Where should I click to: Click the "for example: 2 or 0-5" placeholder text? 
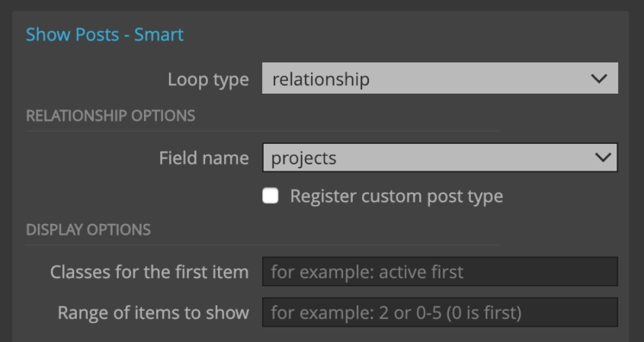356,313
